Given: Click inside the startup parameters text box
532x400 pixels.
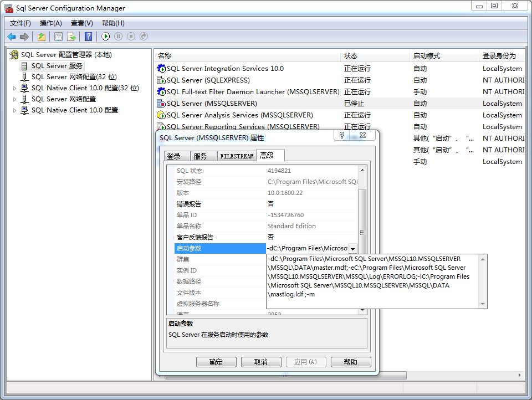Looking at the screenshot, I should (373, 281).
